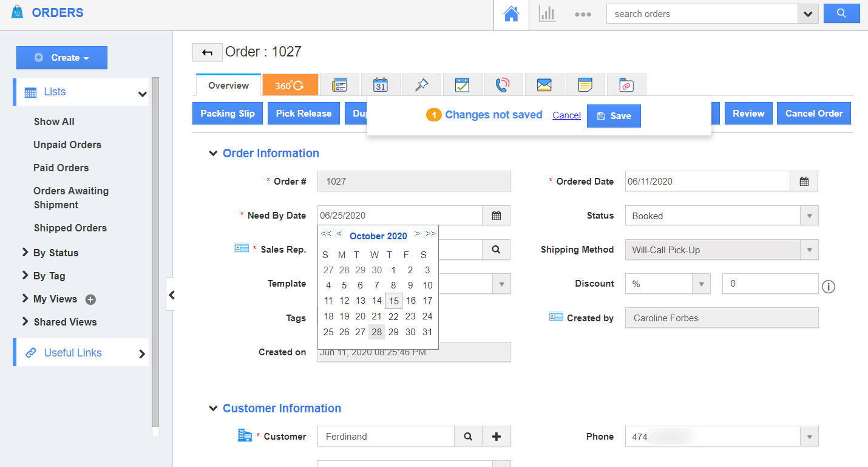Click the Orders shopping bag logo
This screenshot has height=467, width=868.
(x=17, y=12)
